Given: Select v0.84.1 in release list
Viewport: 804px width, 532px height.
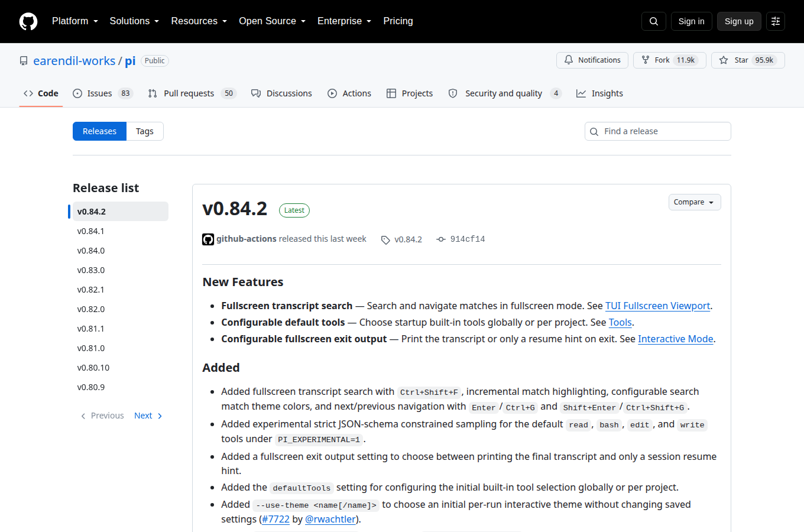Looking at the screenshot, I should [x=121, y=231].
